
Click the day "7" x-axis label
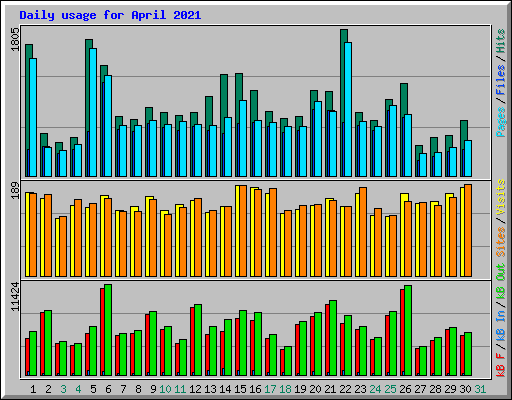(123, 389)
